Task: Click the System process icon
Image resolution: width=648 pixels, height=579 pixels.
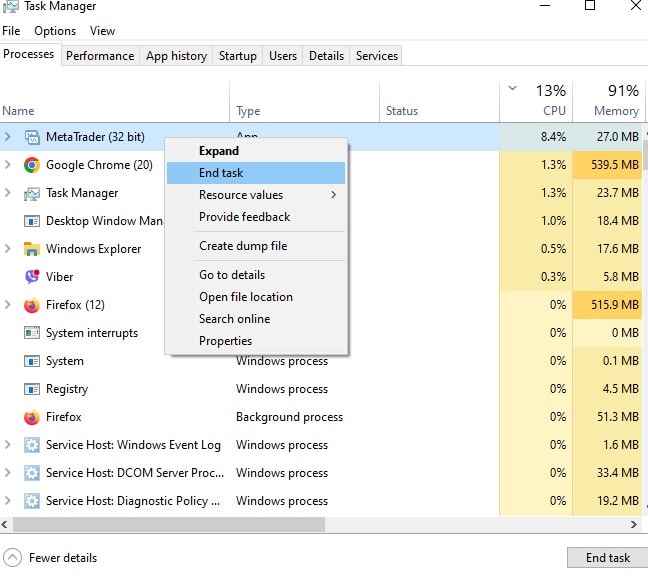Action: (x=32, y=361)
